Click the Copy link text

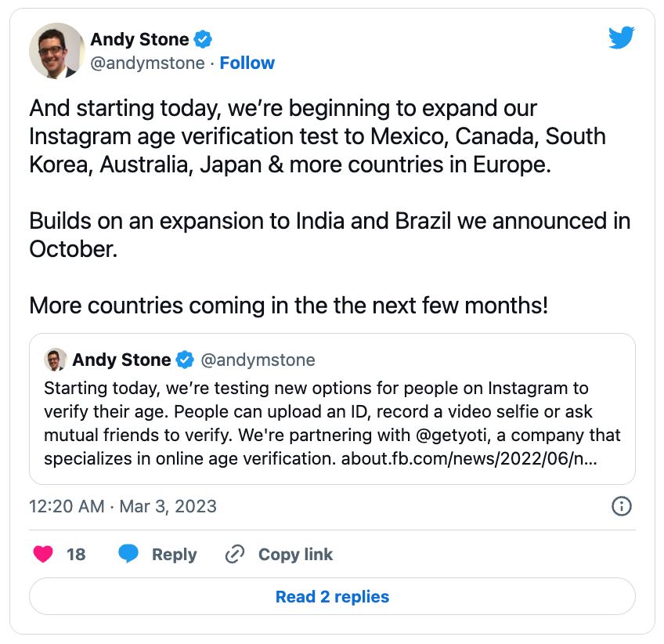pos(295,555)
